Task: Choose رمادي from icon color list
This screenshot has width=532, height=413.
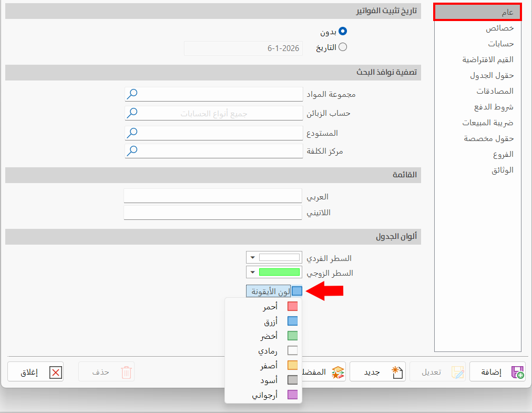Action: tap(263, 350)
